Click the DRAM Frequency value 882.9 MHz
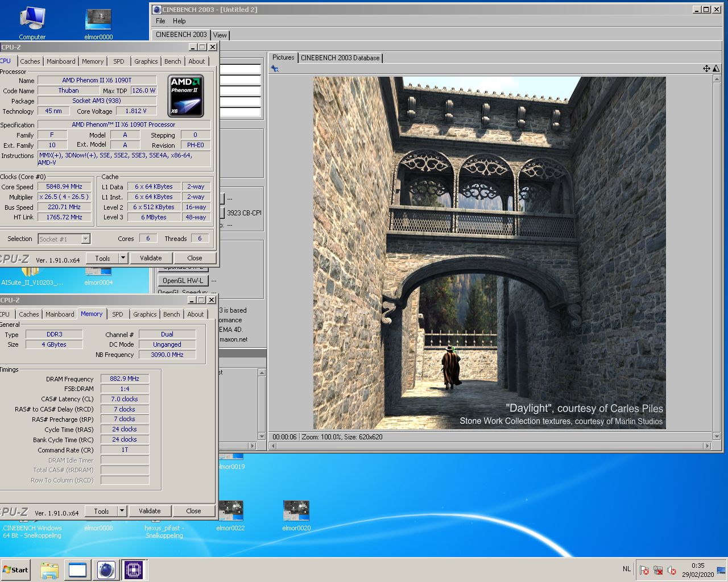Viewport: 728px width, 582px height. tap(125, 379)
